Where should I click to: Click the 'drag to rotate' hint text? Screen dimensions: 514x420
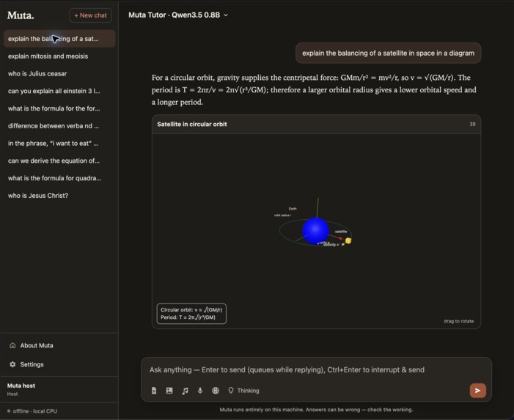click(x=458, y=321)
